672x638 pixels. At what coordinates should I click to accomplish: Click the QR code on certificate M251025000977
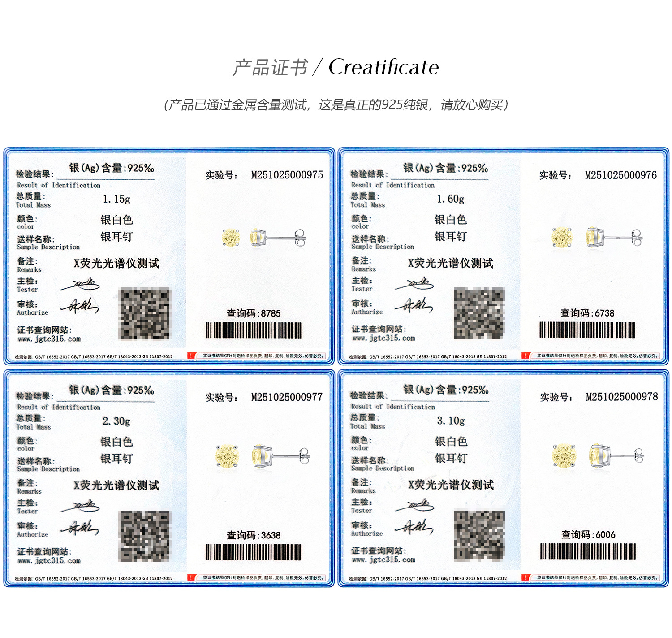click(145, 536)
